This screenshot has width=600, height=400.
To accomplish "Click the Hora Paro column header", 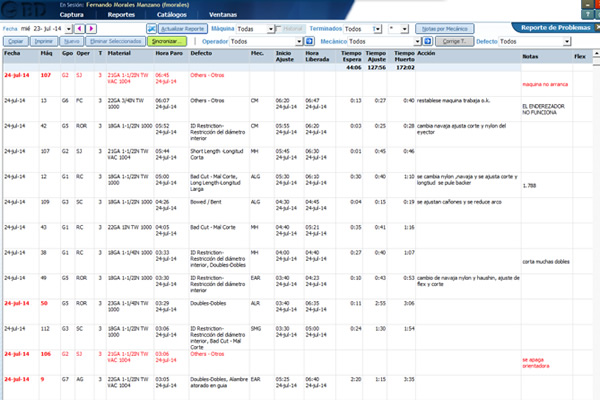I will (168, 55).
